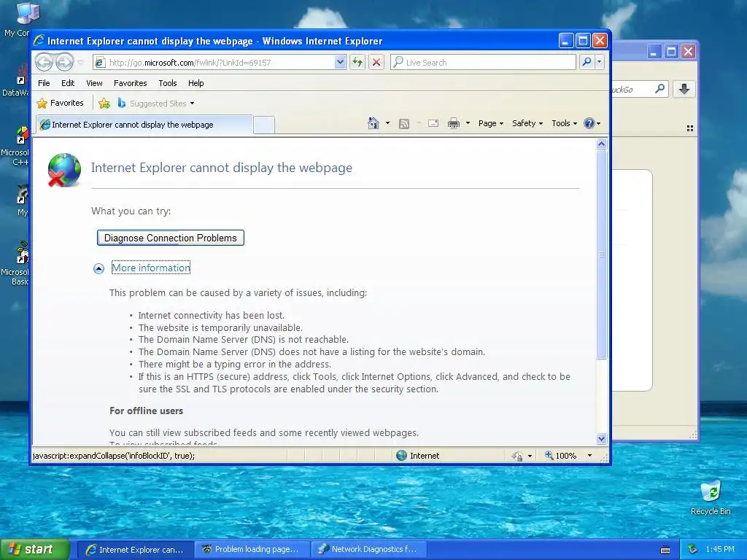Click the Refresh page icon
The width and height of the screenshot is (747, 560).
click(357, 63)
